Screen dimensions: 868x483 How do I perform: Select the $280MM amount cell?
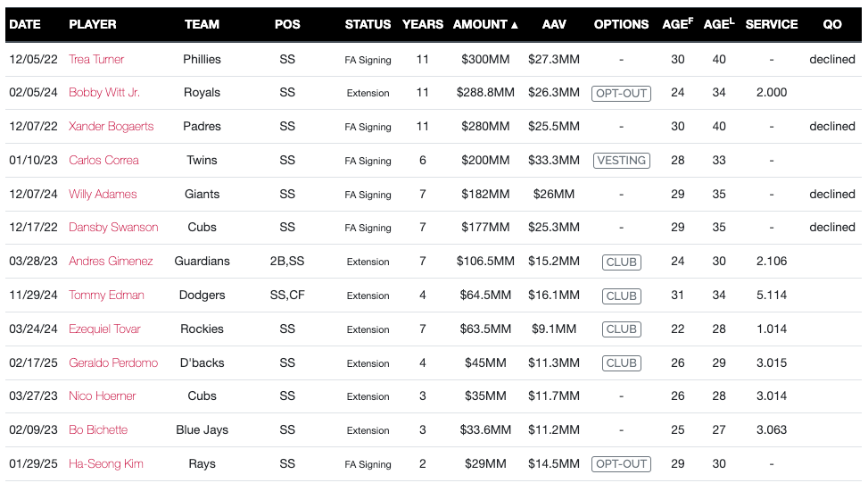click(x=485, y=126)
